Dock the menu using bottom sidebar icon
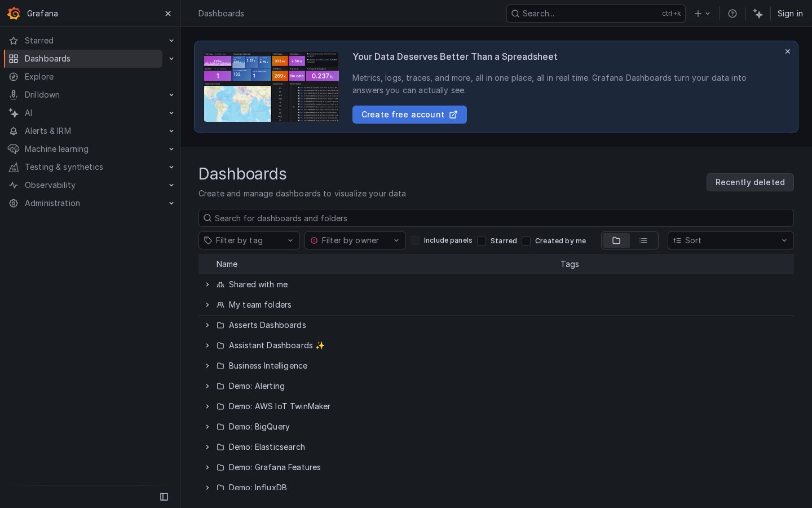 coord(164,497)
